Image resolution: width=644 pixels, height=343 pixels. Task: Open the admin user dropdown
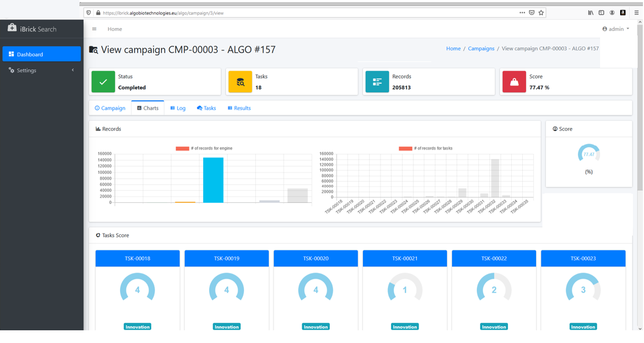pos(616,29)
